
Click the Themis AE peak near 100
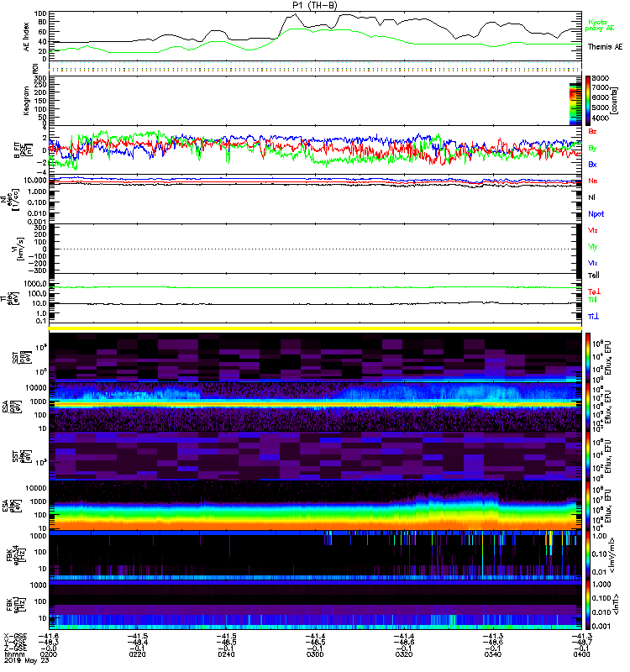click(x=295, y=15)
